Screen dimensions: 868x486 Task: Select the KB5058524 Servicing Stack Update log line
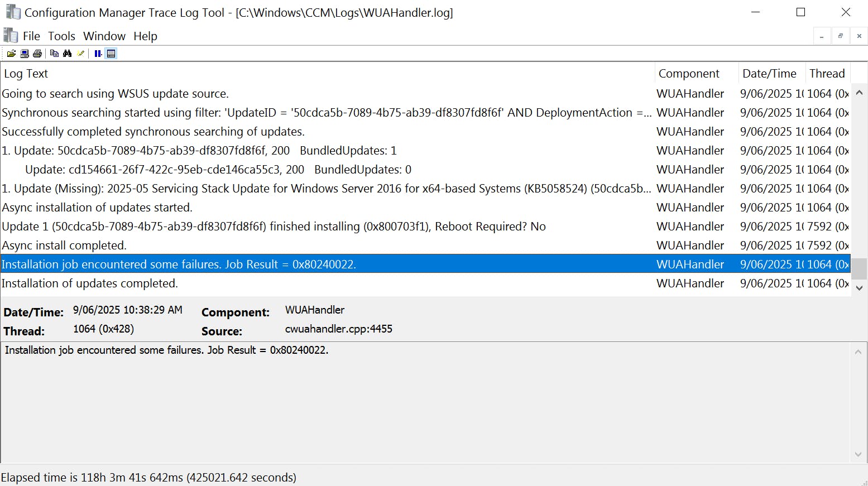coord(326,189)
